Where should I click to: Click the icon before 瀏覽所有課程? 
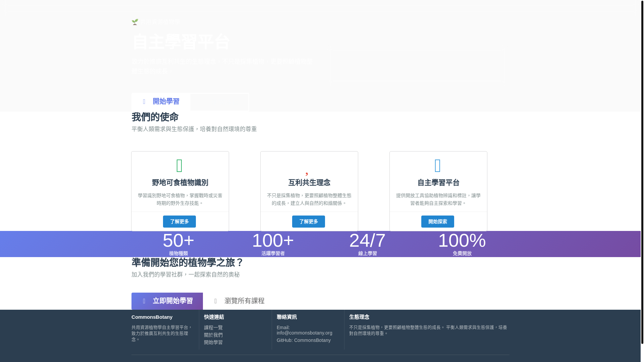click(x=216, y=301)
